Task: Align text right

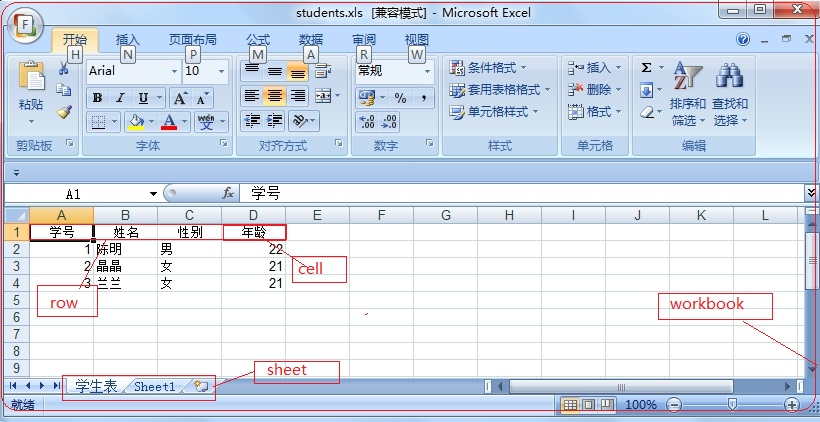Action: (298, 96)
